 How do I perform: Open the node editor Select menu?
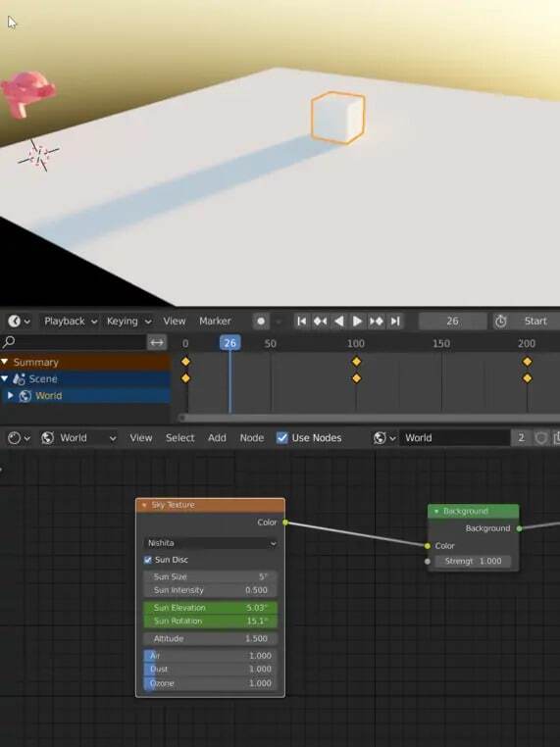[179, 438]
